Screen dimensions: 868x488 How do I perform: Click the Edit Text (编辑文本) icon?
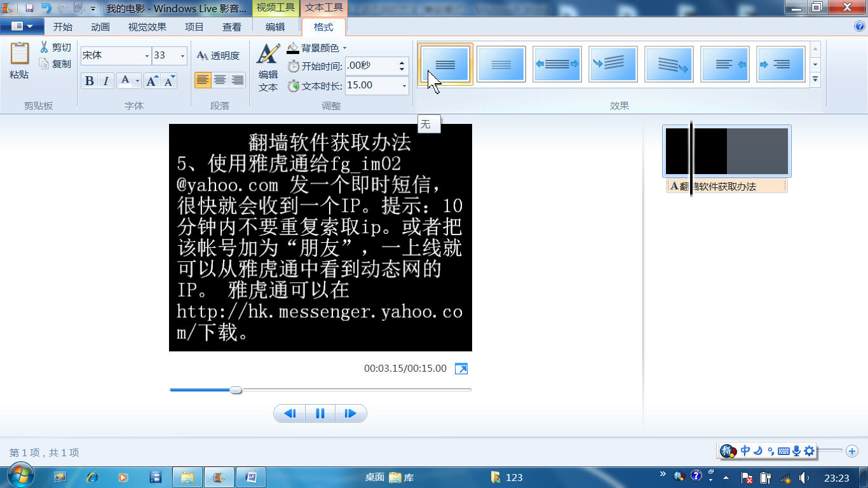click(268, 55)
